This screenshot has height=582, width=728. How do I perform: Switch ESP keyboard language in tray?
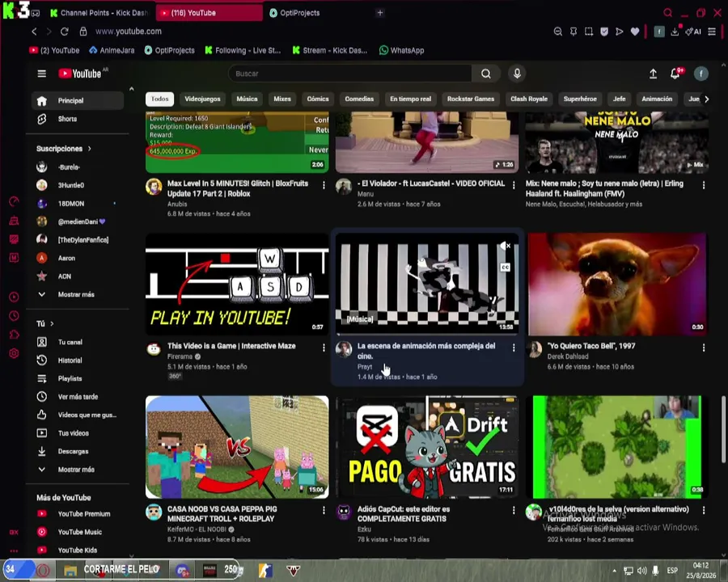point(672,571)
